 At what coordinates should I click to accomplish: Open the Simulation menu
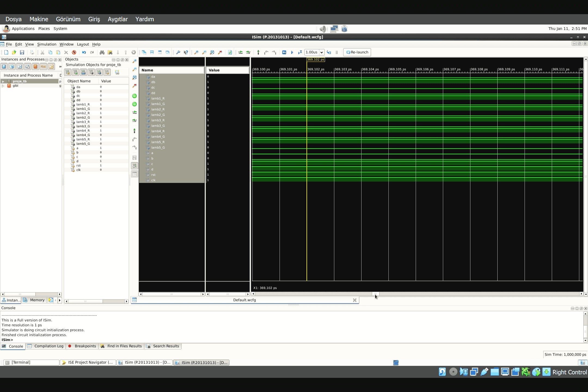pyautogui.click(x=47, y=44)
